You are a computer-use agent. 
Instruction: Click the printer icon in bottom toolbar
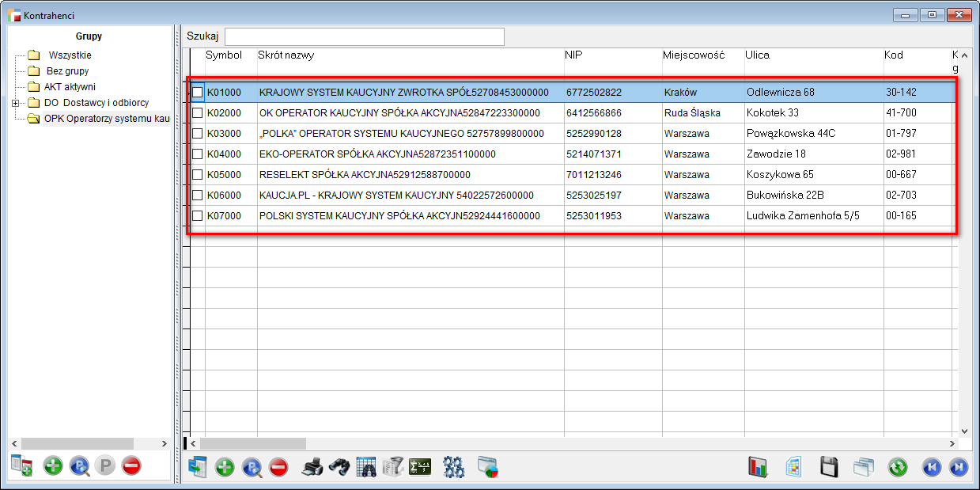tap(312, 467)
